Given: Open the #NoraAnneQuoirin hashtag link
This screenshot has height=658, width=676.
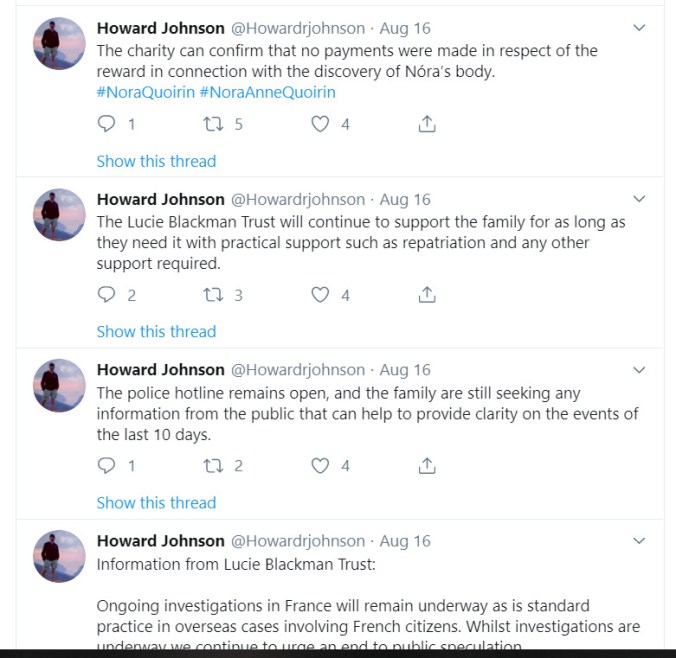Looking at the screenshot, I should pyautogui.click(x=267, y=92).
